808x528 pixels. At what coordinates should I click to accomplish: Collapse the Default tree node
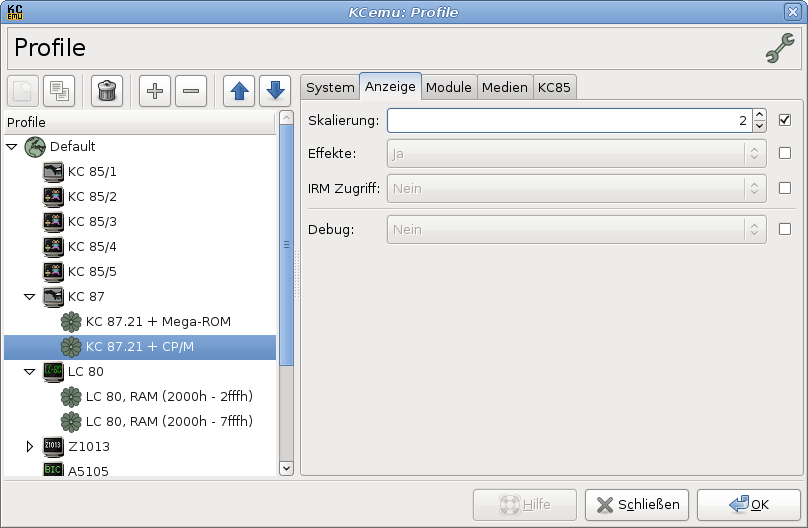12,147
